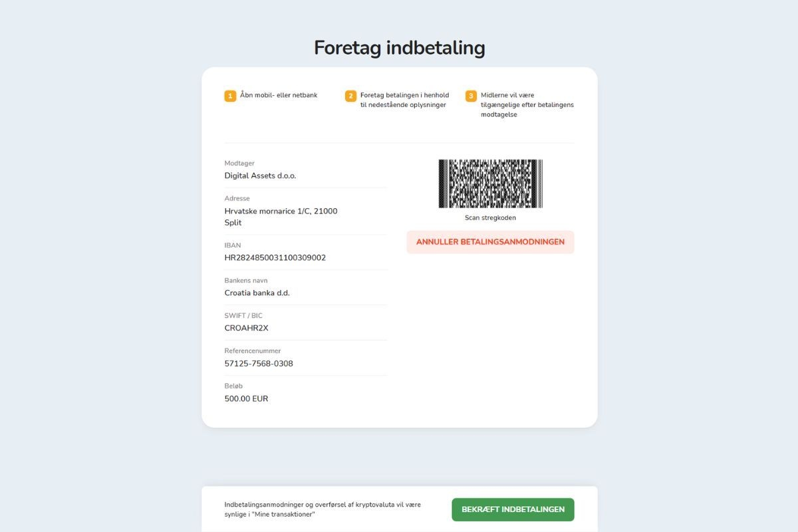Click the bank name Croatia banka d.d.
The width and height of the screenshot is (798, 532).
pos(257,293)
